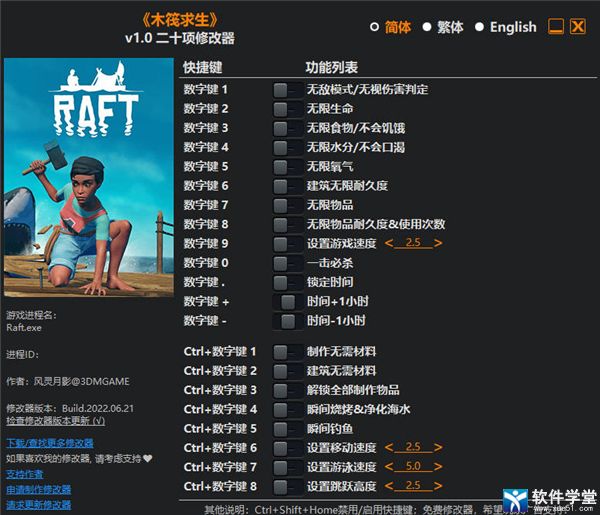Toggle 无敌模式/无视伤害判定 switch
This screenshot has width=600, height=515.
pos(287,90)
